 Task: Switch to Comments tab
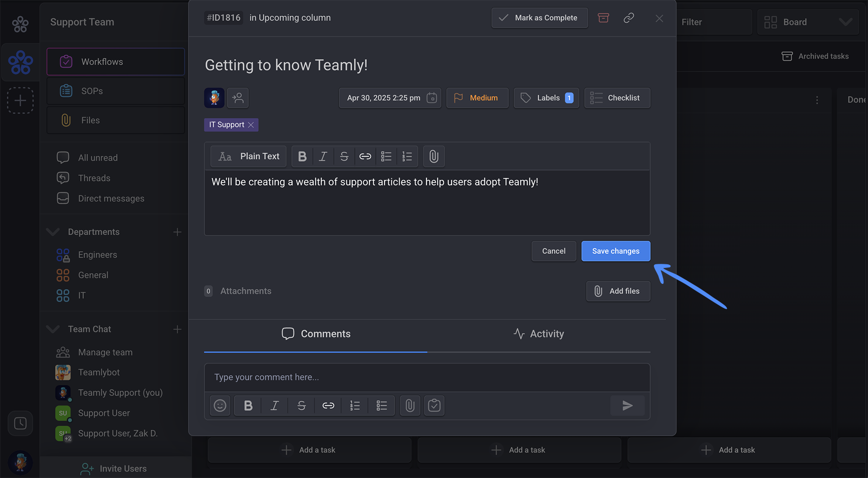[316, 334]
